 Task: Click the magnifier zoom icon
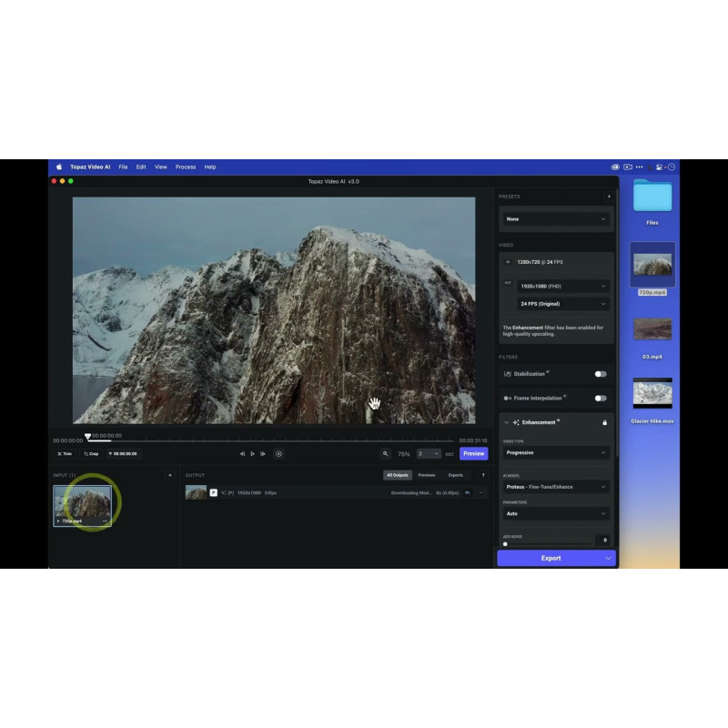pos(385,453)
